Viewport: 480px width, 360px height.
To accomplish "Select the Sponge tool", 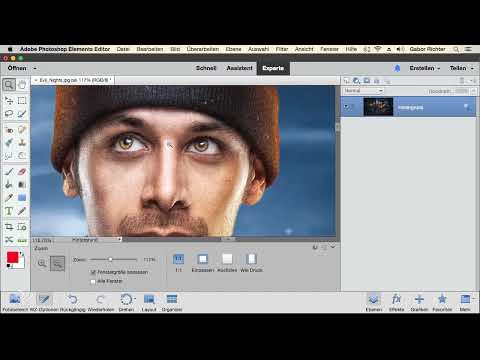I will 22,156.
